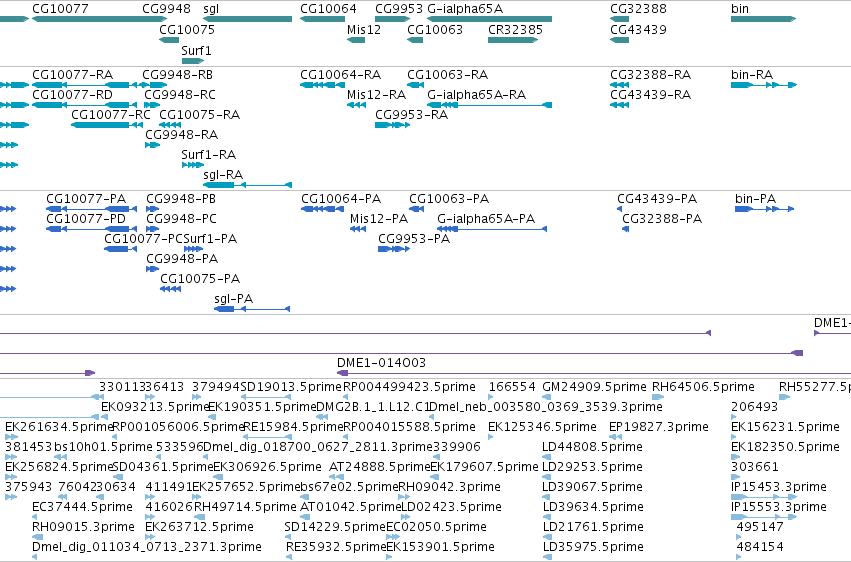
Task: Click the CG10075 gene label
Action: (187, 29)
